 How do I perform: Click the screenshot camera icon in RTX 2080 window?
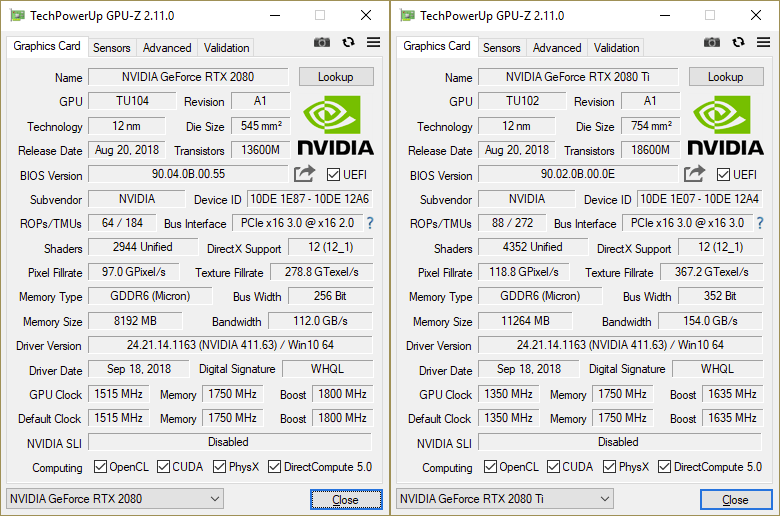point(322,42)
